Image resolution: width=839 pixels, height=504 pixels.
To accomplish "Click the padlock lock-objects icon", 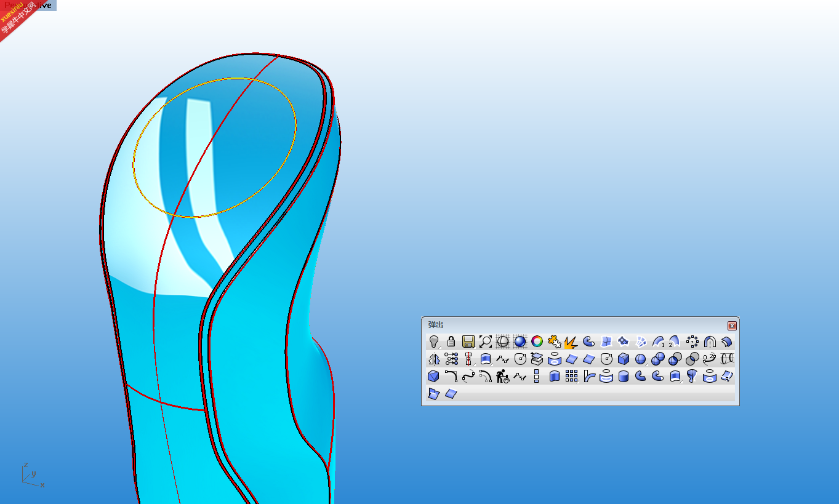I will pos(451,342).
